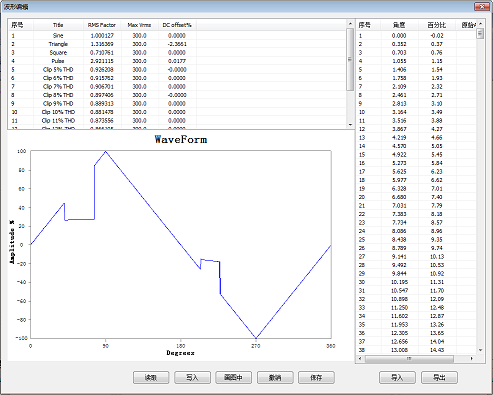
Task: Select the Square waveform row
Action: [x=177, y=52]
